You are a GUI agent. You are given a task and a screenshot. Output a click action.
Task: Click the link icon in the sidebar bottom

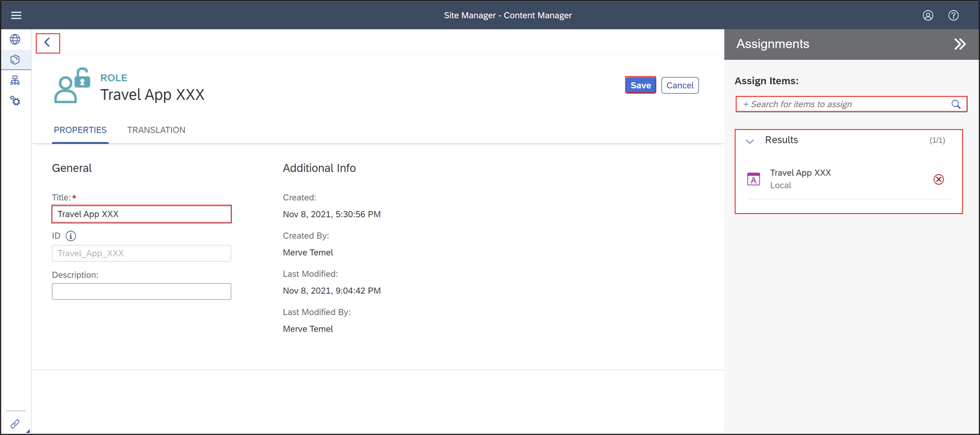pos(15,424)
